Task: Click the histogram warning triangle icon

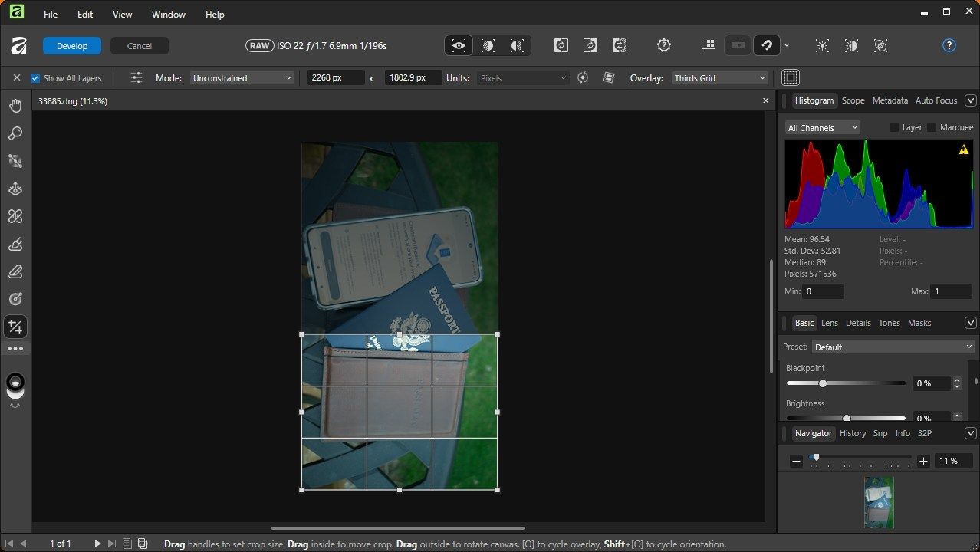Action: pos(963,150)
